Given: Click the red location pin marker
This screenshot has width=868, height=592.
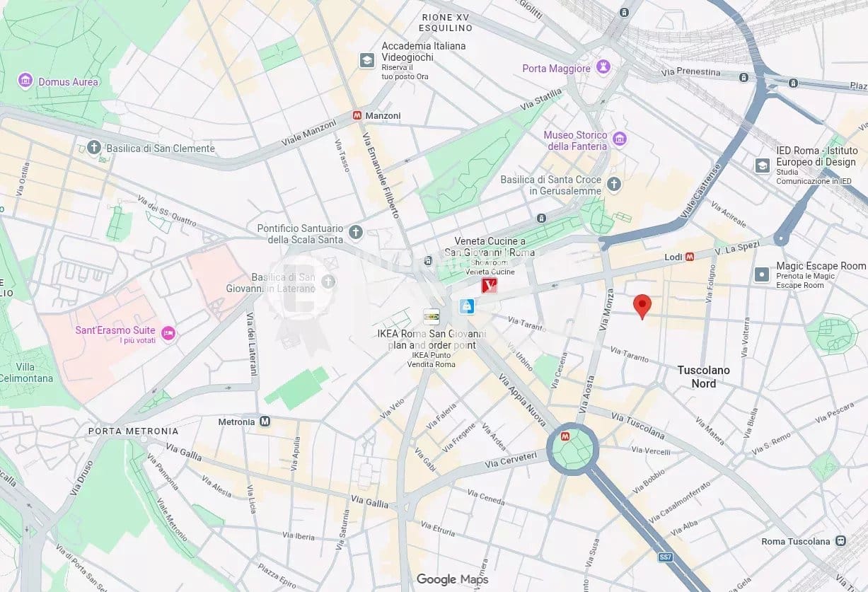Looking at the screenshot, I should (x=642, y=307).
